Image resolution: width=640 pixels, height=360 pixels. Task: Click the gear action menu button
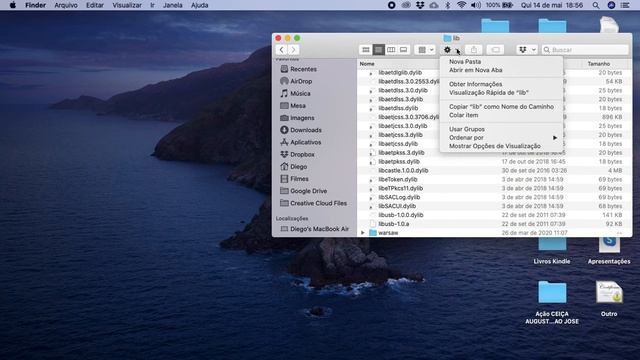click(451, 50)
